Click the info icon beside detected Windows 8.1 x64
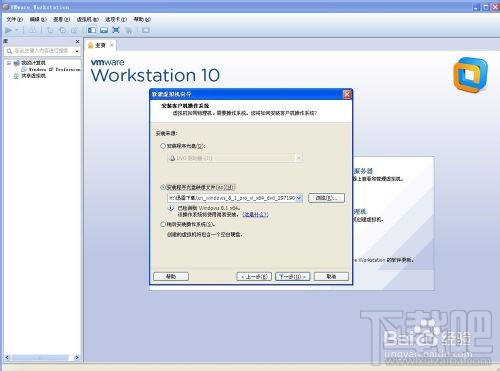 (171, 208)
